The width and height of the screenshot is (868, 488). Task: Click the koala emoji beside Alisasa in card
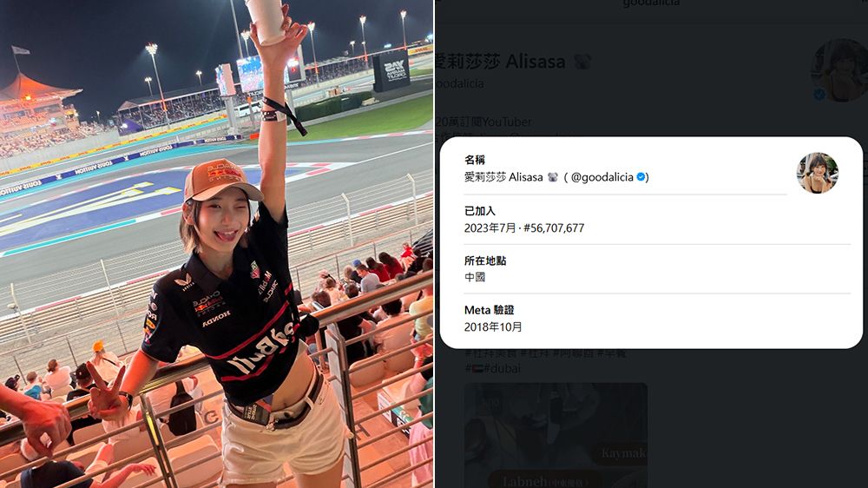(552, 177)
